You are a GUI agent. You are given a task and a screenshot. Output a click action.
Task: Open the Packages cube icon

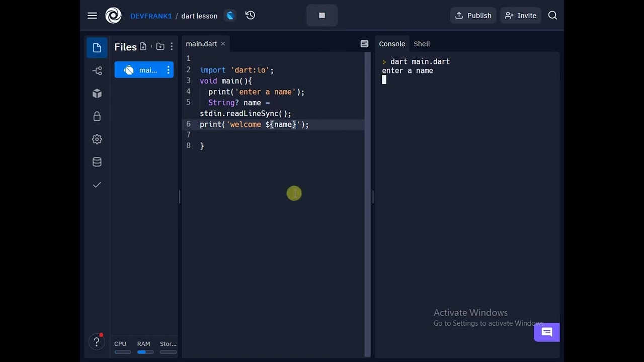tap(97, 94)
